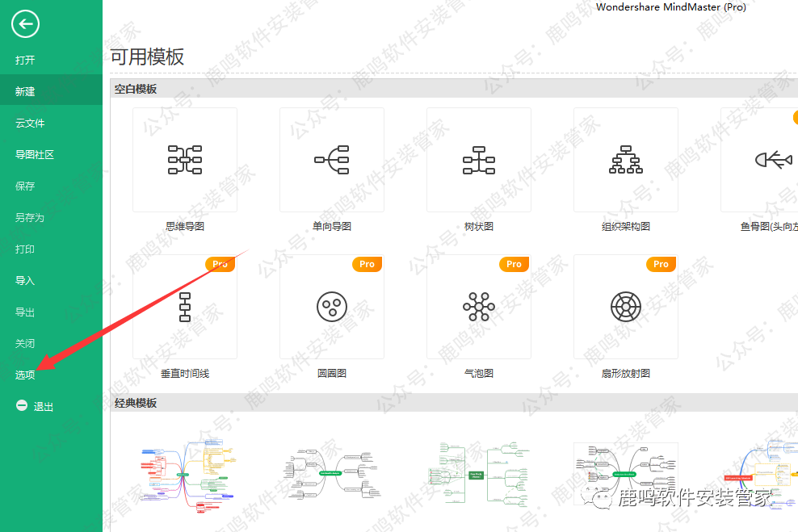Open 导图社区 community section

pyautogui.click(x=35, y=155)
